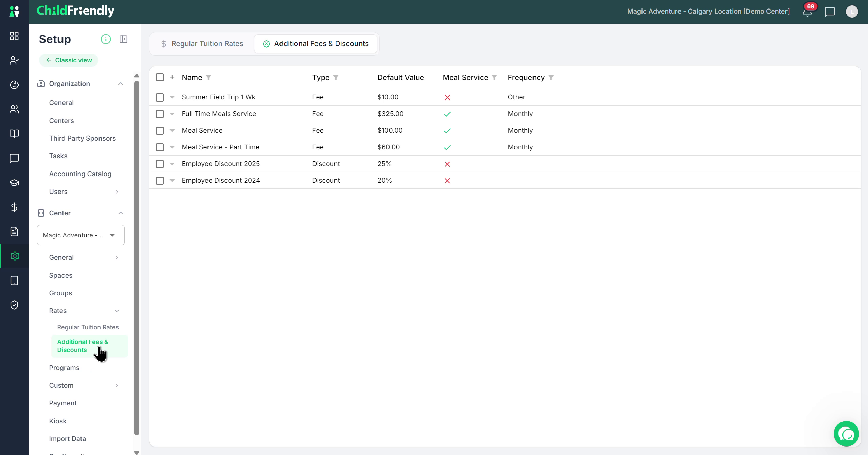Open the Magic Adventure center dropdown
Image resolution: width=868 pixels, height=455 pixels.
[81, 235]
